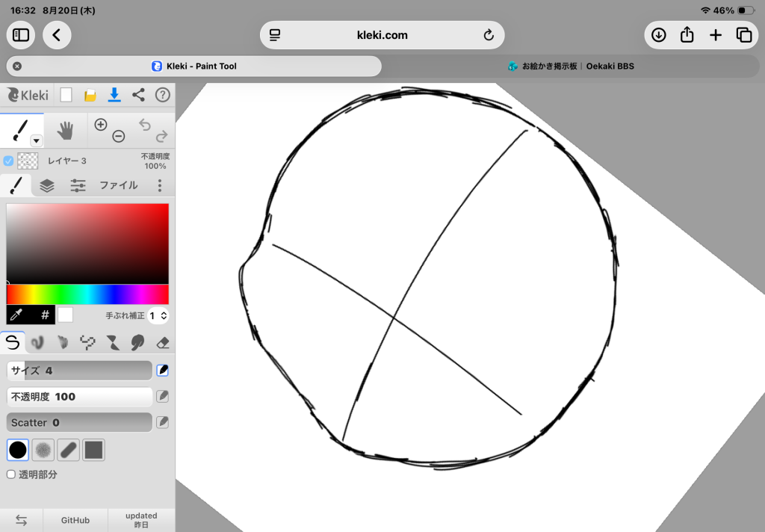This screenshot has height=532, width=765.
Task: Switch to the brush settings tab
Action: (x=16, y=185)
